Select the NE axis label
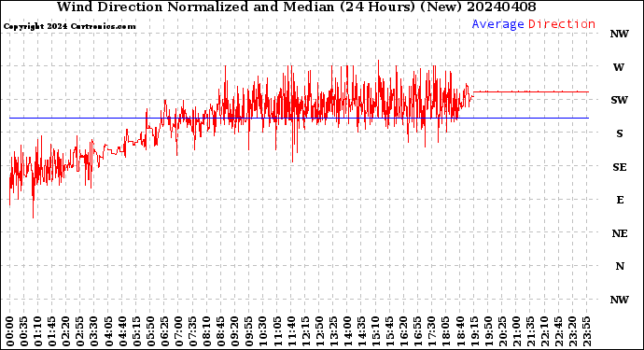 (x=620, y=233)
